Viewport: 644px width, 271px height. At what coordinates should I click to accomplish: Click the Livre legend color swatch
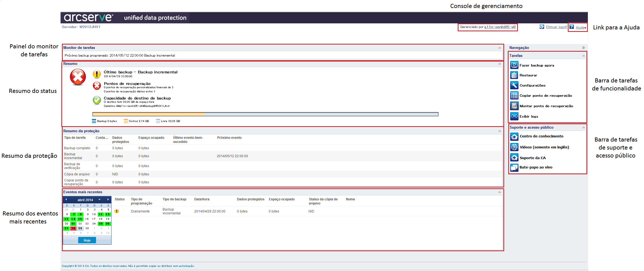coord(158,121)
